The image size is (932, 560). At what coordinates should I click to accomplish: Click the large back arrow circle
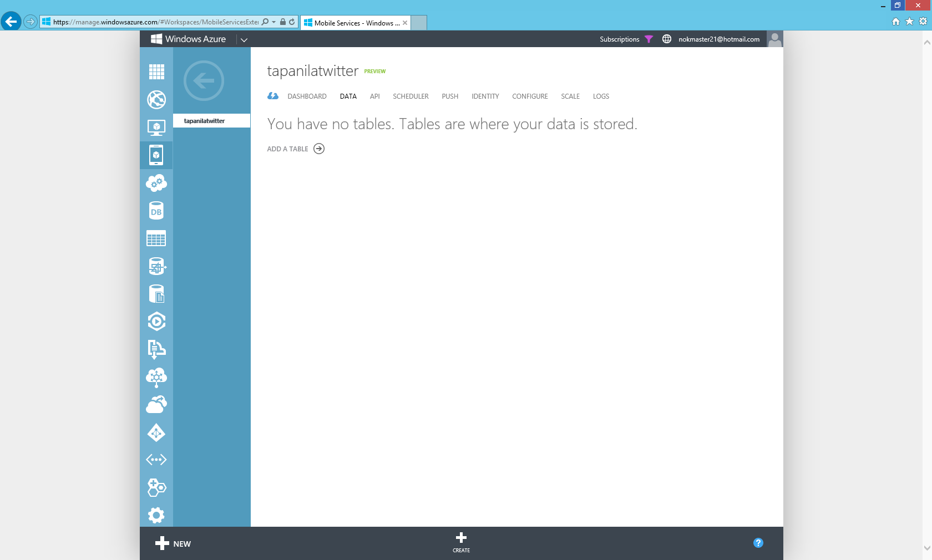coord(204,81)
